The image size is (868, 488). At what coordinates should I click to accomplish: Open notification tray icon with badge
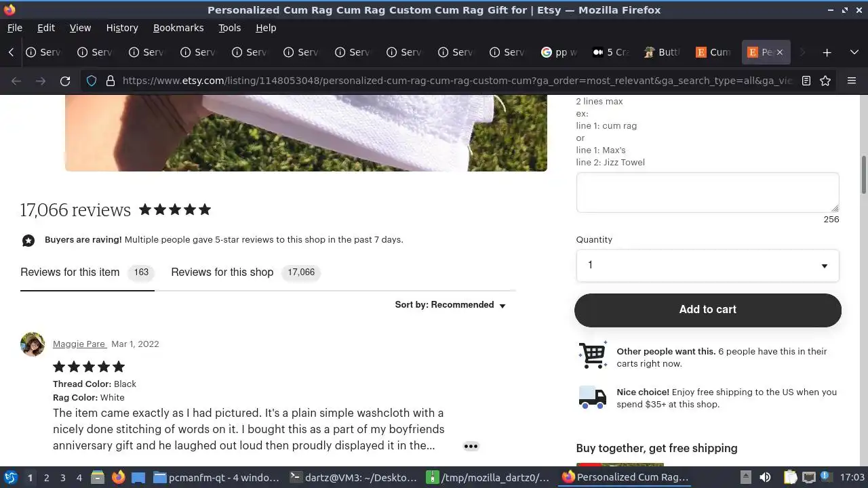(x=825, y=477)
